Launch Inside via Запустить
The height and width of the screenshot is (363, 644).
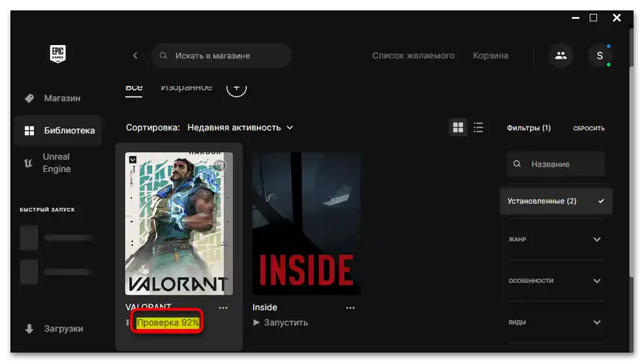[286, 323]
